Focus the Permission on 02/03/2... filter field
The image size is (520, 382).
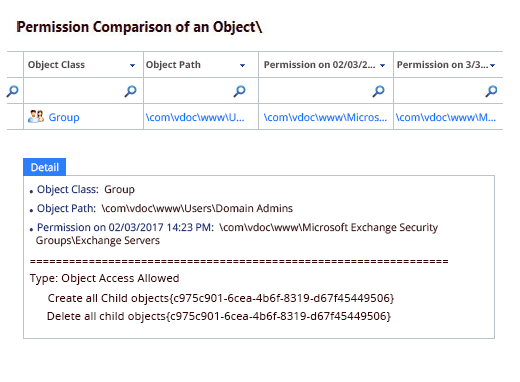(x=326, y=91)
